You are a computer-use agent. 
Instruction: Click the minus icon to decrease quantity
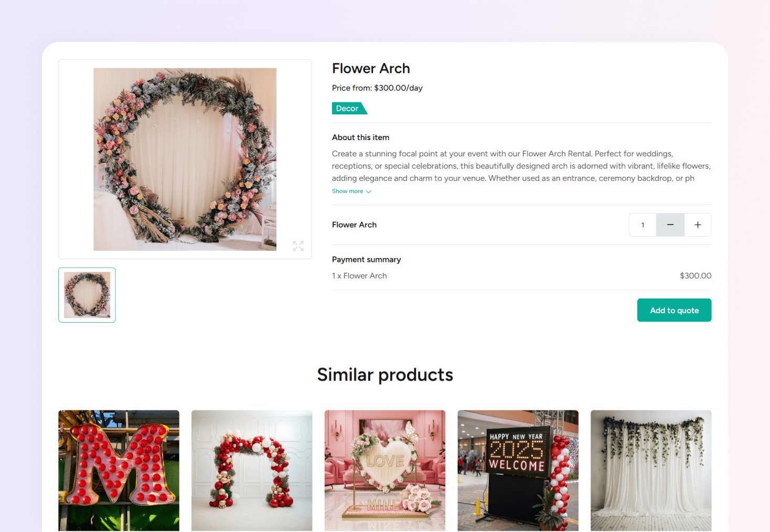pyautogui.click(x=670, y=225)
